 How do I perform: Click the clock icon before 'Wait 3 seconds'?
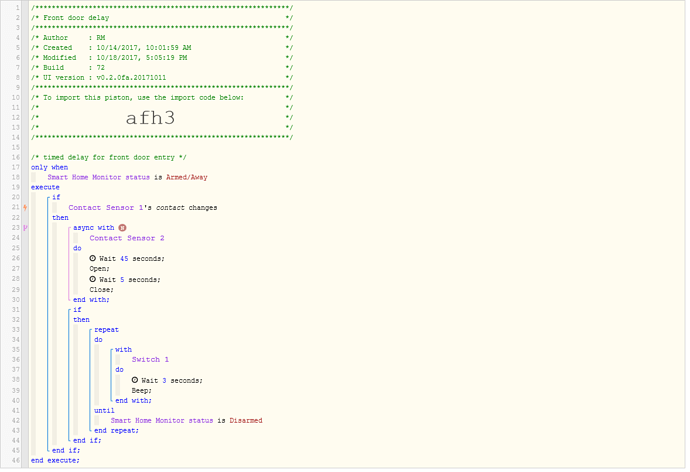(x=135, y=380)
